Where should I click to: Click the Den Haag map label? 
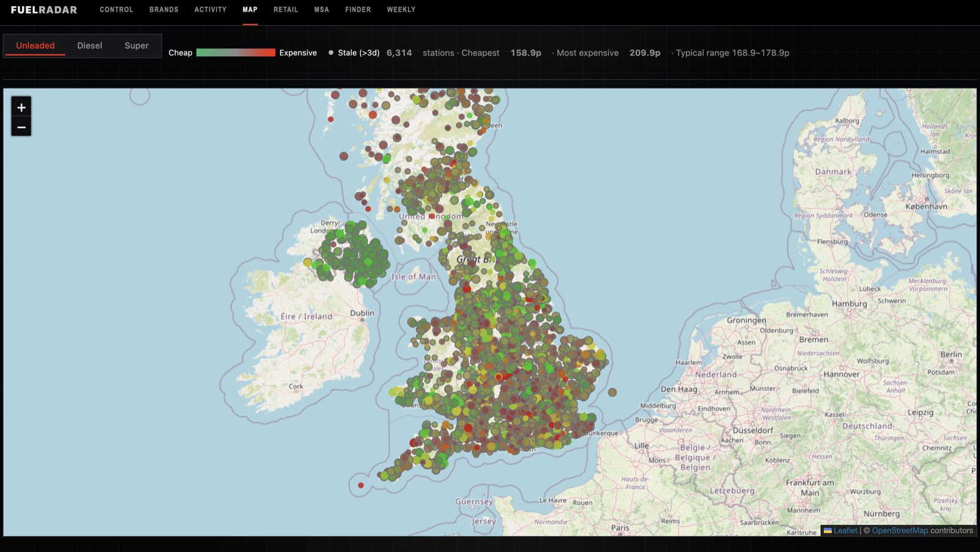[679, 389]
